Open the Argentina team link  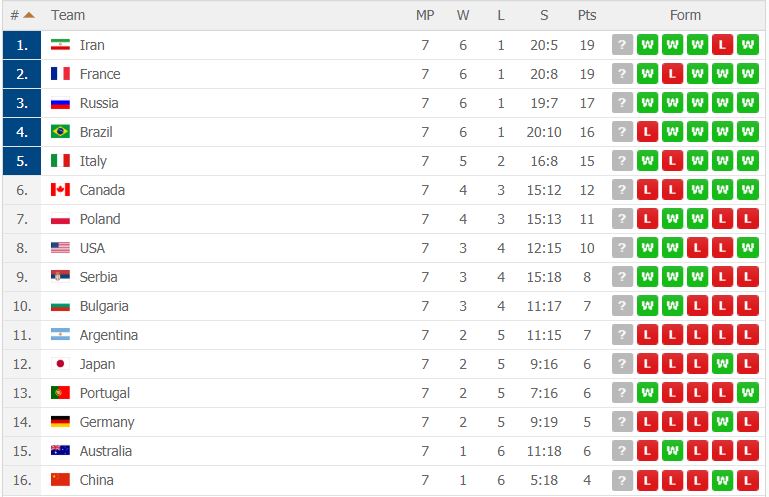pos(109,335)
